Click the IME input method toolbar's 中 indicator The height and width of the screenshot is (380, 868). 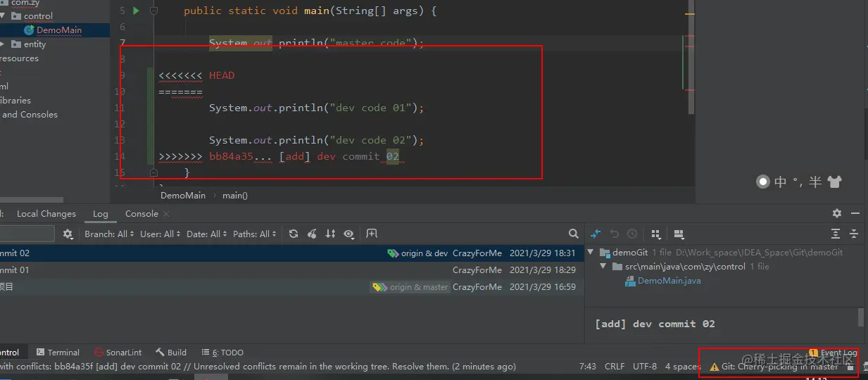tap(781, 182)
